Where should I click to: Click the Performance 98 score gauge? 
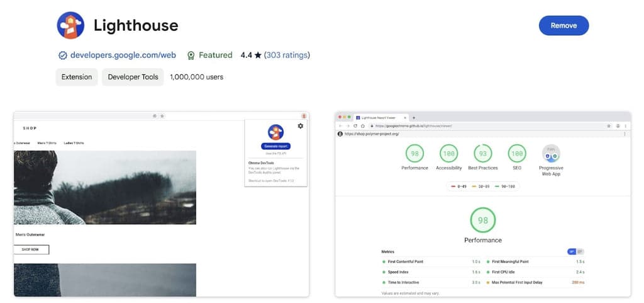click(414, 153)
